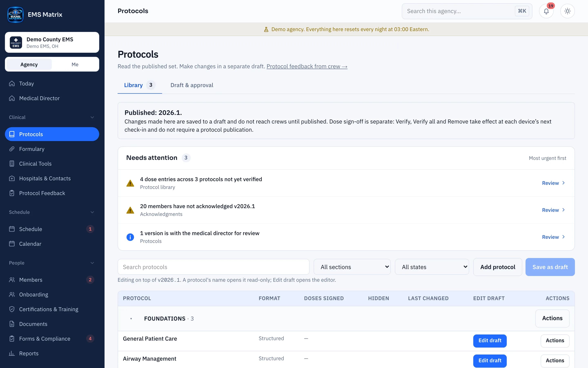Toggle the light/dark theme sun icon
588x368 pixels.
[x=567, y=11]
